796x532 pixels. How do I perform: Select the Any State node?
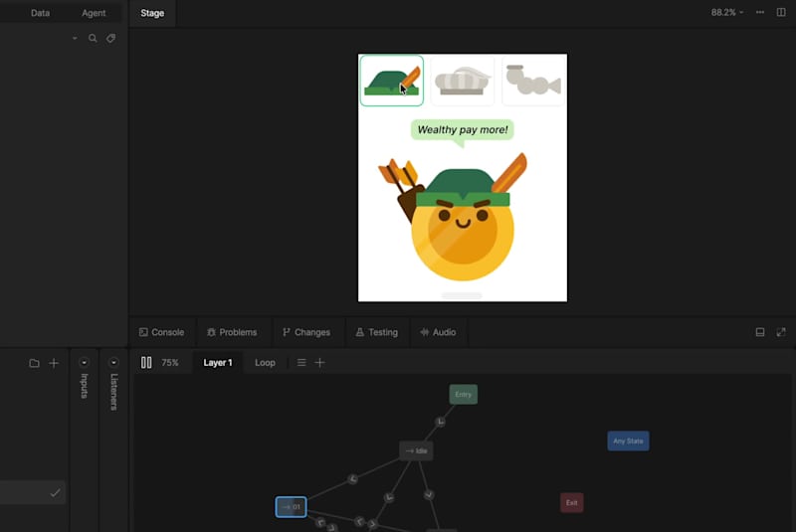pyautogui.click(x=628, y=442)
